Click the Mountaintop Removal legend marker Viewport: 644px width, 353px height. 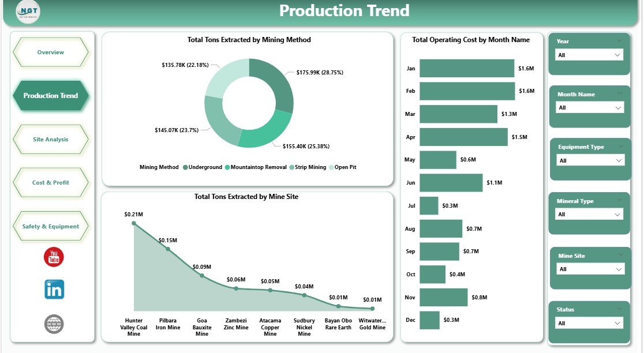[227, 167]
